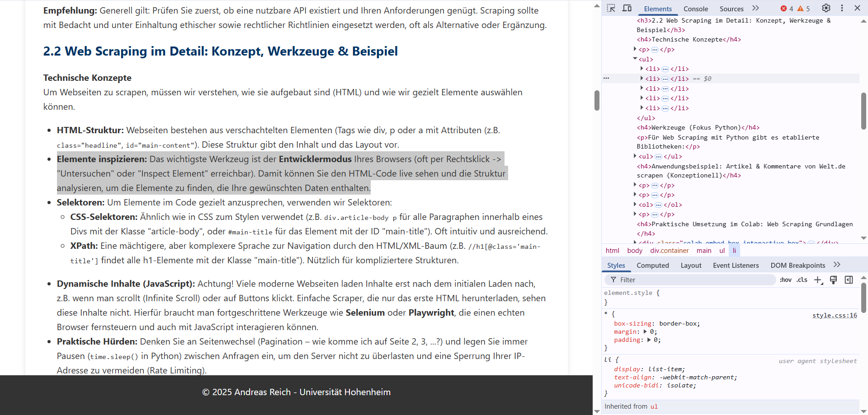The width and height of the screenshot is (868, 415).
Task: Click the inherited from ul link
Action: pyautogui.click(x=654, y=406)
